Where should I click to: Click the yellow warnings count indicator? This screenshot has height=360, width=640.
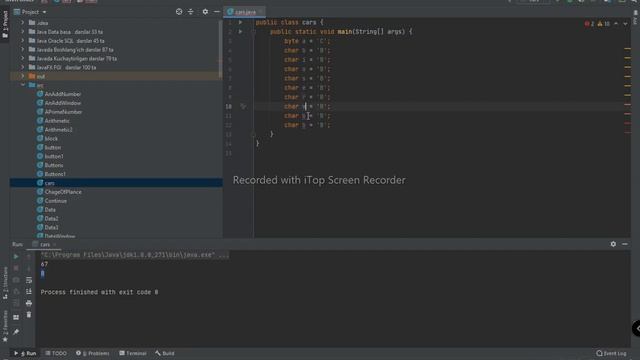click(604, 24)
